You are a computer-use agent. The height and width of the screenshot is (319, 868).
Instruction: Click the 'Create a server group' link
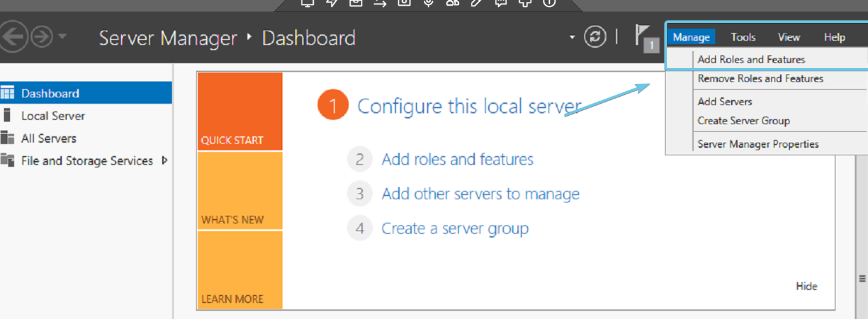tap(454, 228)
